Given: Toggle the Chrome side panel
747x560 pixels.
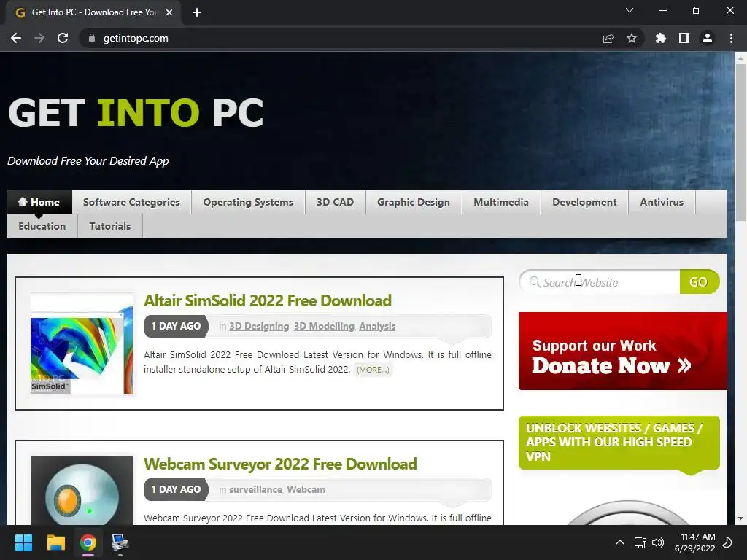Looking at the screenshot, I should (684, 38).
